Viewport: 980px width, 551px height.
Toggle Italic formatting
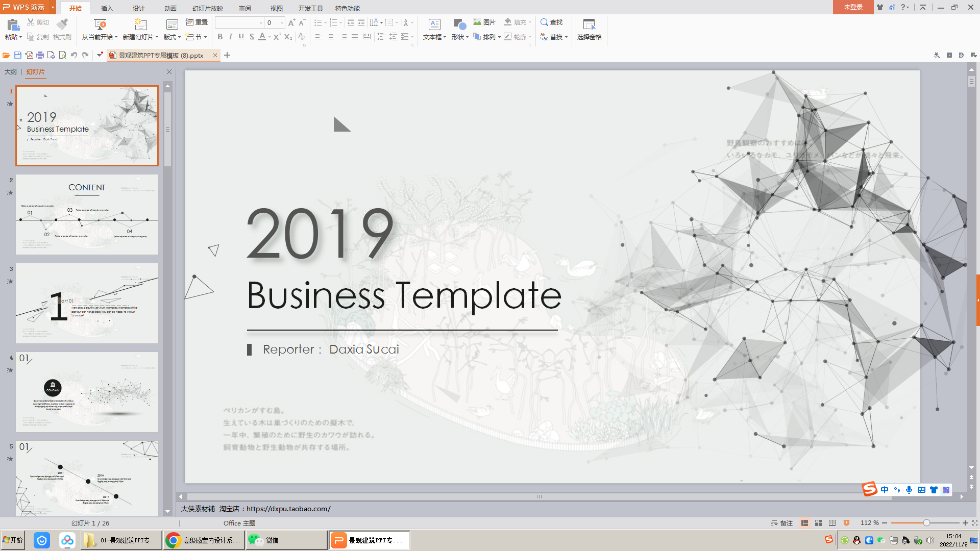(x=231, y=37)
